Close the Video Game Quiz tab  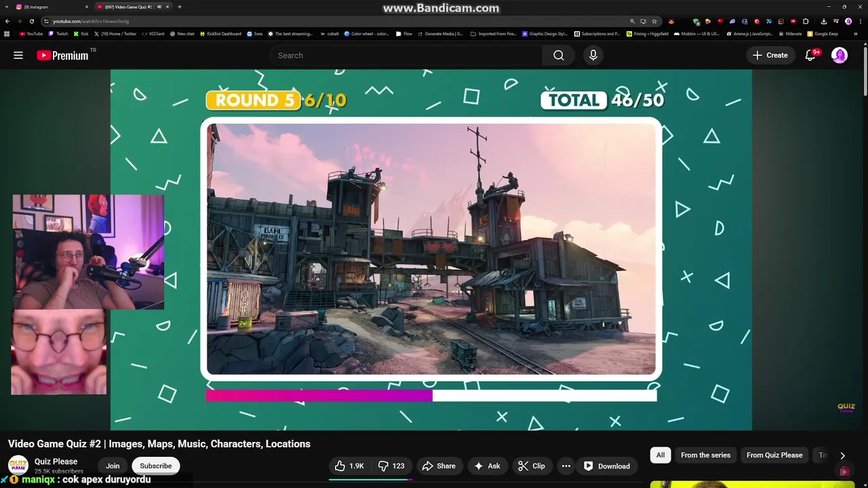[x=168, y=7]
